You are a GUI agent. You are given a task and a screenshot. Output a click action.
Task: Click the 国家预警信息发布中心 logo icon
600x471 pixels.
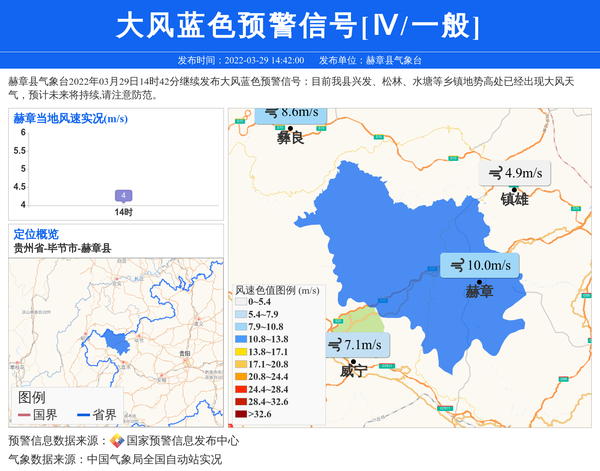[x=117, y=440]
